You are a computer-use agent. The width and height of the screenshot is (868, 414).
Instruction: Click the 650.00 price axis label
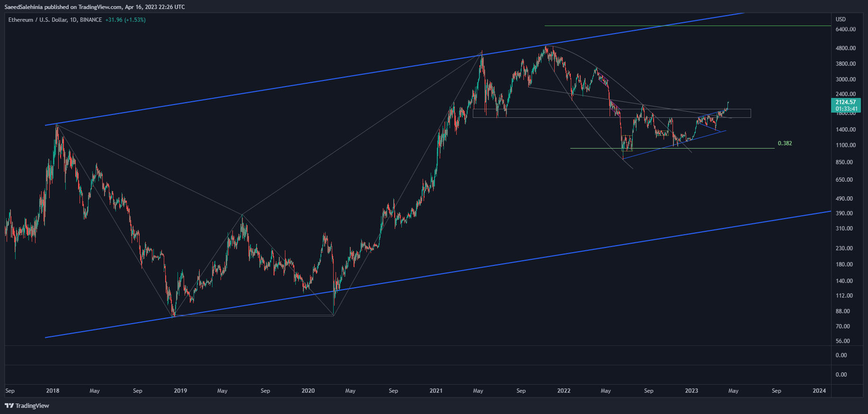click(x=844, y=180)
